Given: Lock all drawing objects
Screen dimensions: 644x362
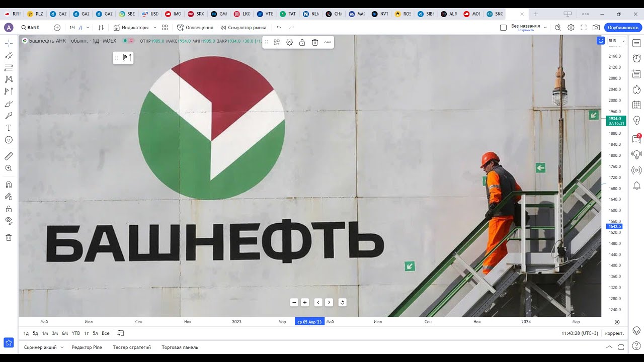Looking at the screenshot, I should (x=9, y=209).
